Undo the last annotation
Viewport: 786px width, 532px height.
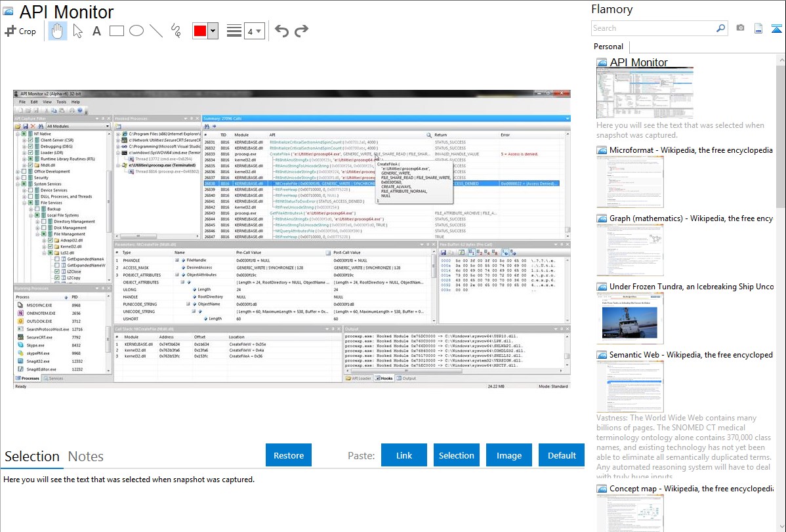point(281,31)
